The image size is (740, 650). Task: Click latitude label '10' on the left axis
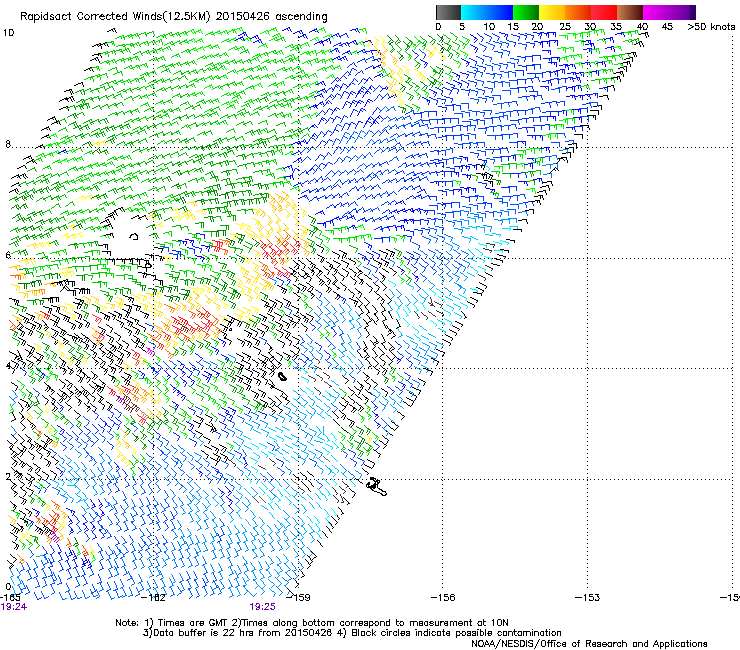click(8, 33)
